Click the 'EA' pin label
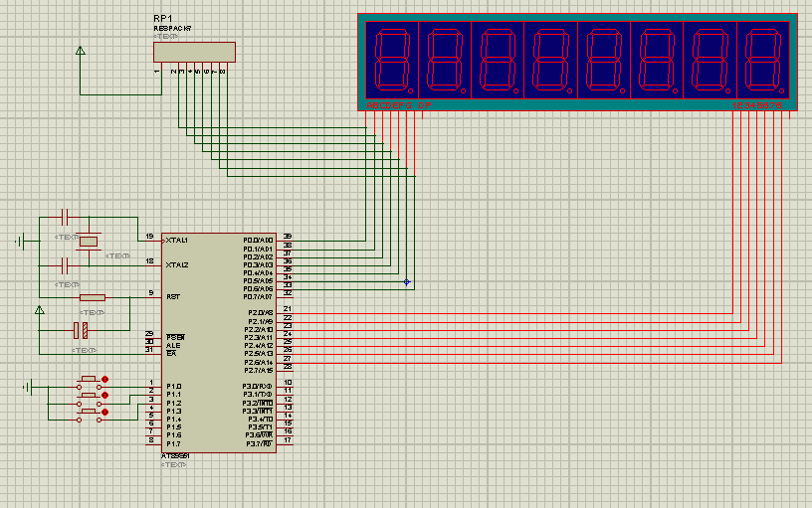Screen dimensions: 812x508 pos(171,353)
